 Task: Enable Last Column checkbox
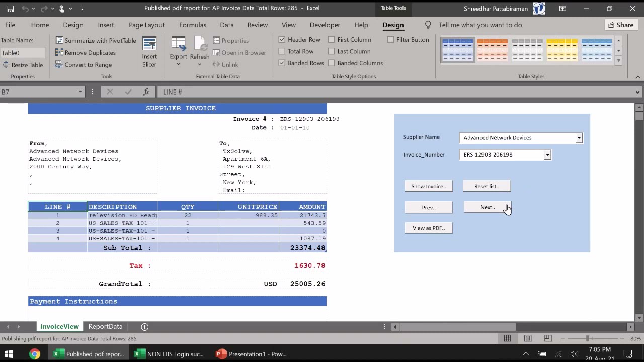click(332, 51)
